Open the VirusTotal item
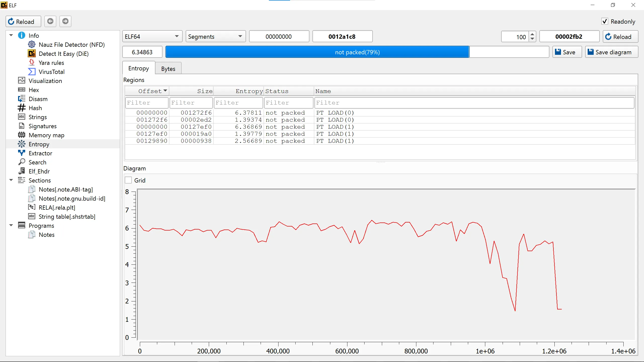The width and height of the screenshot is (644, 362). (x=51, y=72)
